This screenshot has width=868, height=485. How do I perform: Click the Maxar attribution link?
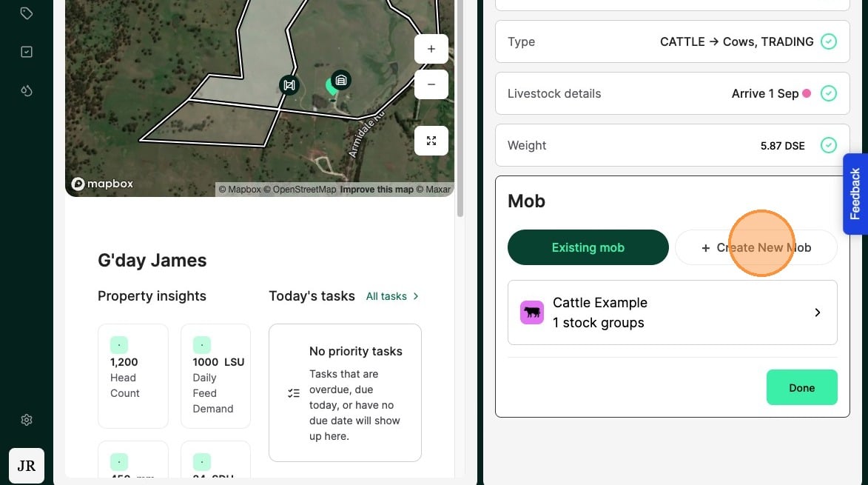pyautogui.click(x=434, y=190)
